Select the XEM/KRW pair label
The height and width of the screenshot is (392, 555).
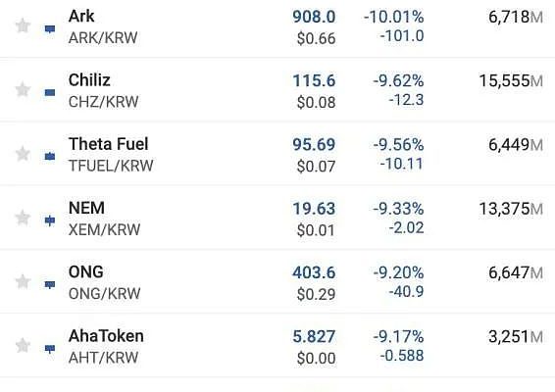pos(104,230)
